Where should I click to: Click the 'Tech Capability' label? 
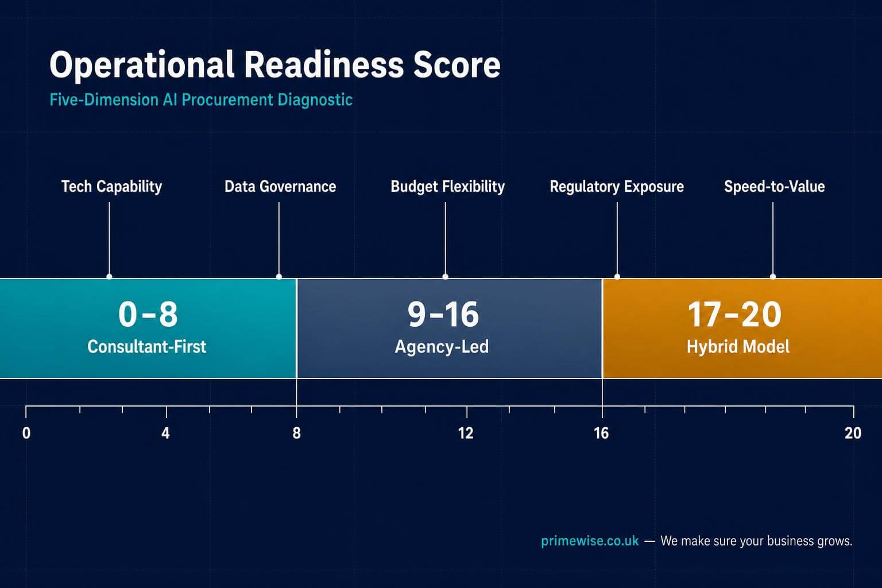click(x=111, y=187)
